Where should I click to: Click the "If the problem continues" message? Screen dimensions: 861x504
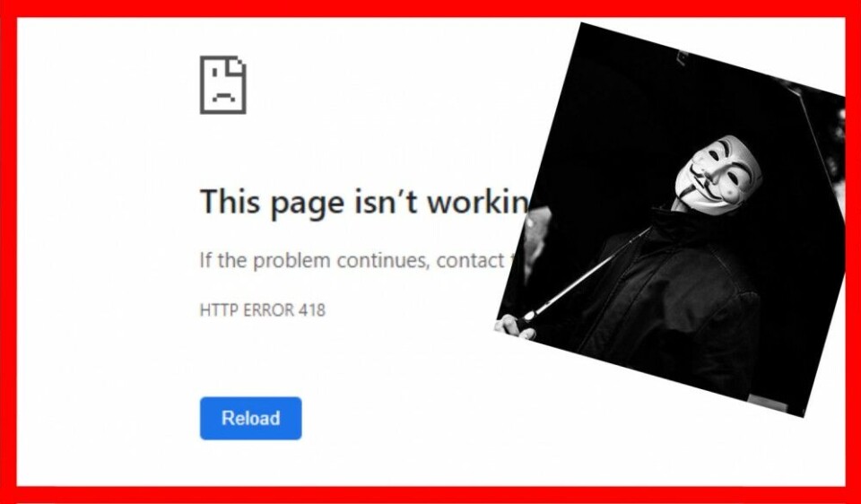(352, 260)
